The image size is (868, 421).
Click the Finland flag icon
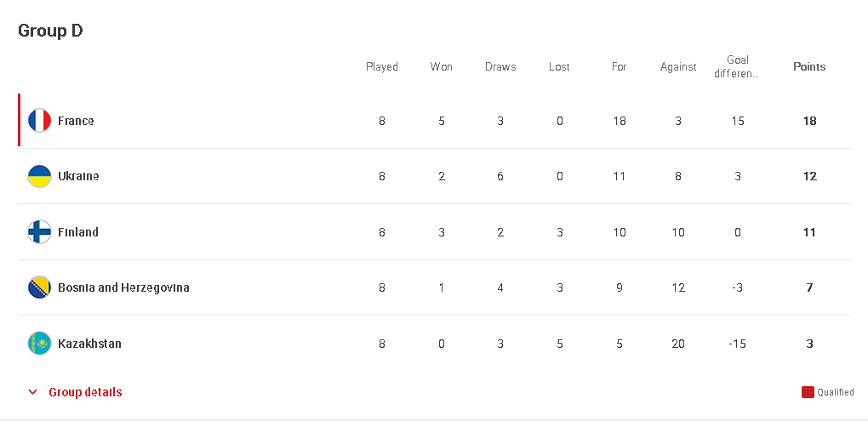point(39,232)
